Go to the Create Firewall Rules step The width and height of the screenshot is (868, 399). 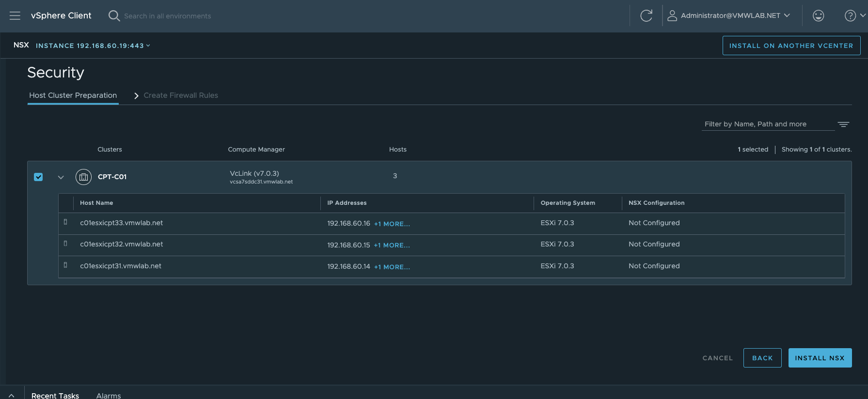[181, 95]
